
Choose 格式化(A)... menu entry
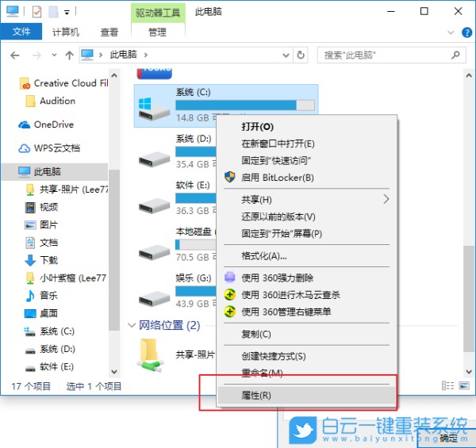(306, 256)
